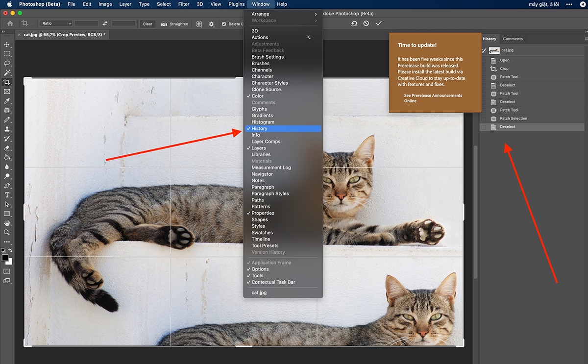This screenshot has height=364, width=588.
Task: Select the Crop tool in the toolbox
Action: click(7, 82)
